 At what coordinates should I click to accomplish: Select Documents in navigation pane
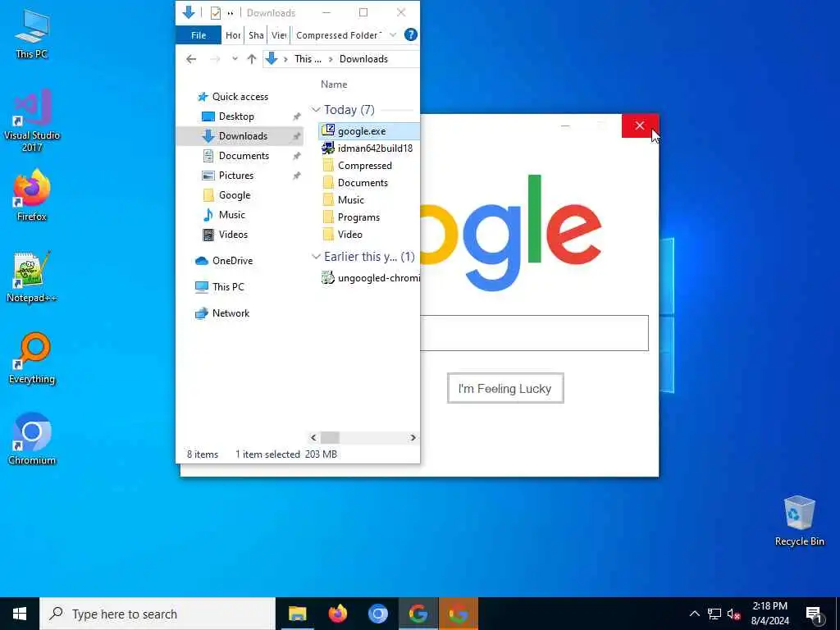[244, 156]
